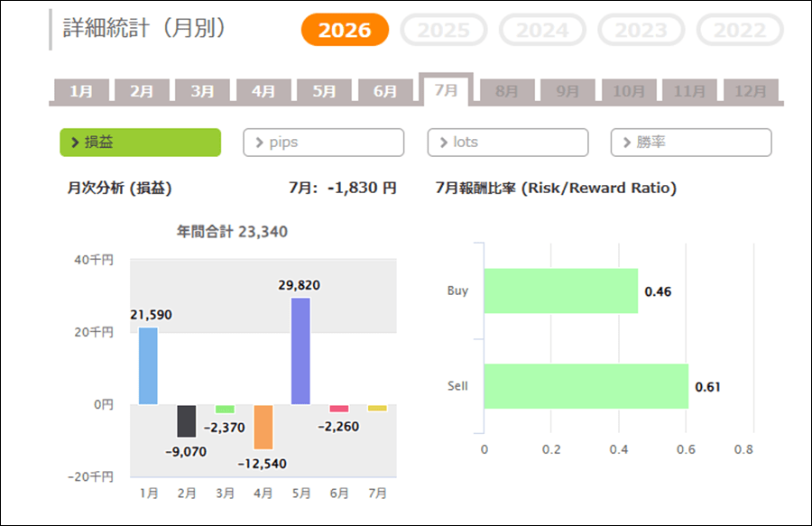Click the active 2026 year button

(x=345, y=30)
